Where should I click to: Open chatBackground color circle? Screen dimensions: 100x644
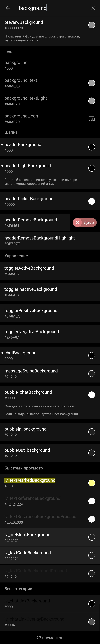91,355
